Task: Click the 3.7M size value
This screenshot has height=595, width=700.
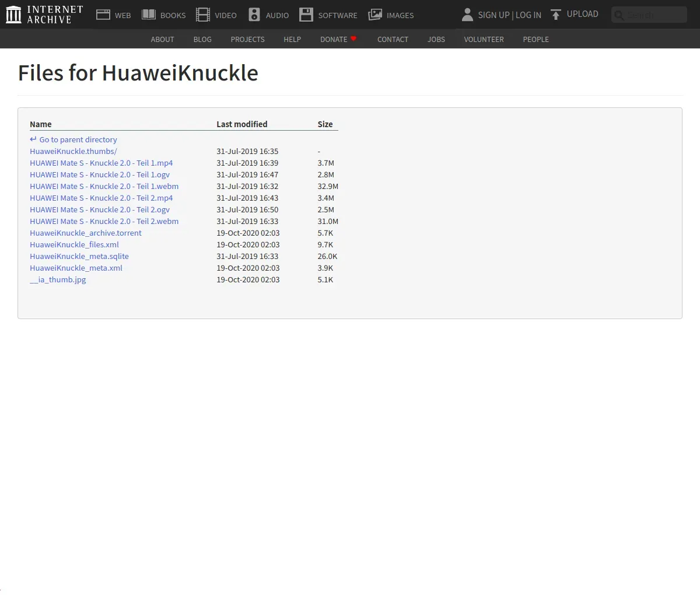Action: point(326,163)
